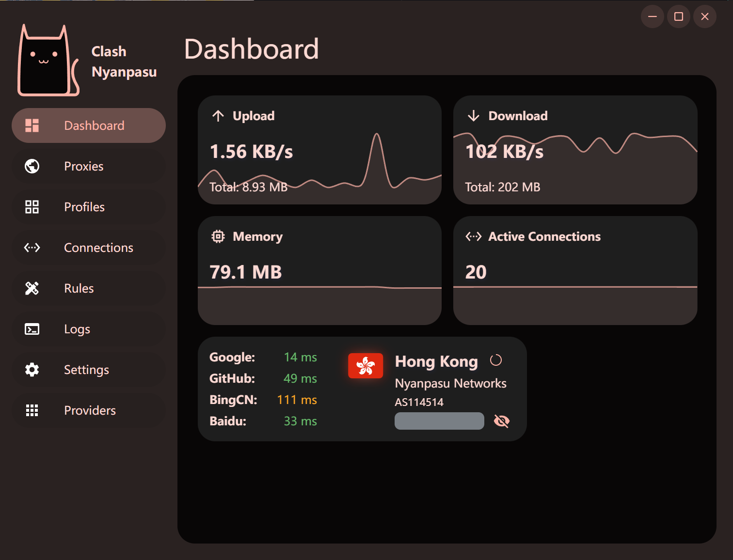The width and height of the screenshot is (733, 560).
Task: Click the Profiles grid icon
Action: pyautogui.click(x=32, y=207)
